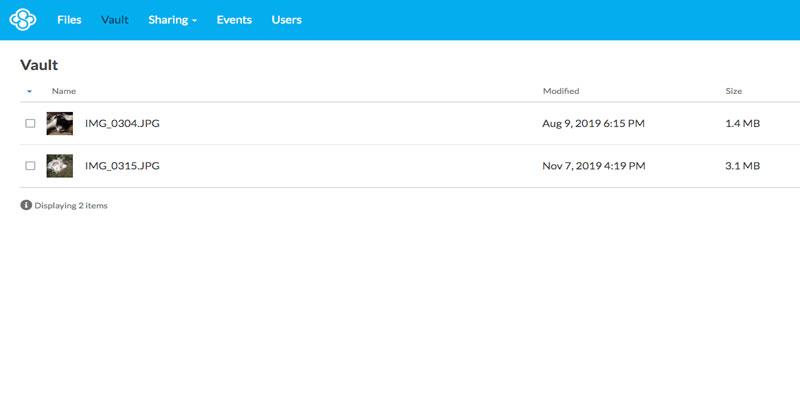Viewport: 800px width, 400px height.
Task: Open the IMG_0315.JPG file name link
Action: 122,166
